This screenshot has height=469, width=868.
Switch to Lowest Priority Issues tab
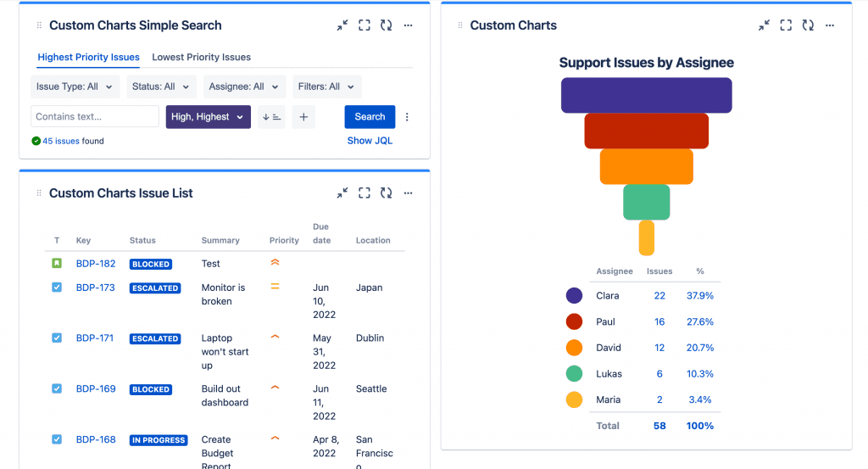[201, 58]
